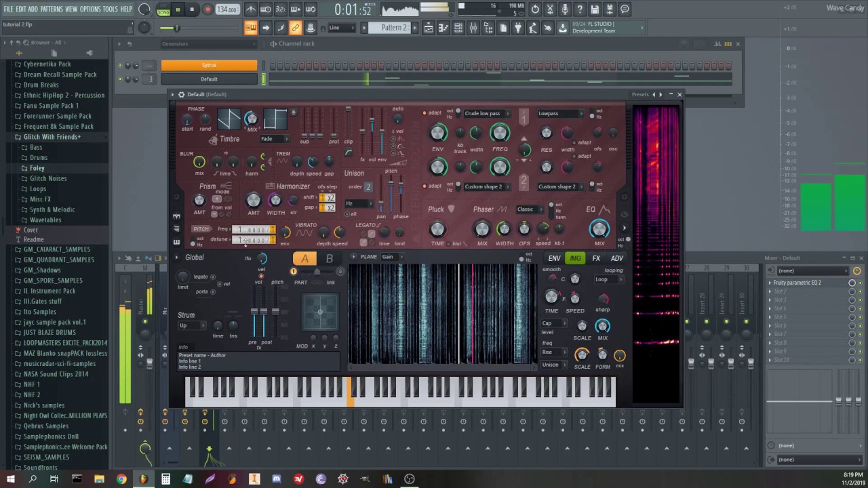Click the Windows Start button
Viewport: 868px width, 488px height.
pyautogui.click(x=10, y=479)
